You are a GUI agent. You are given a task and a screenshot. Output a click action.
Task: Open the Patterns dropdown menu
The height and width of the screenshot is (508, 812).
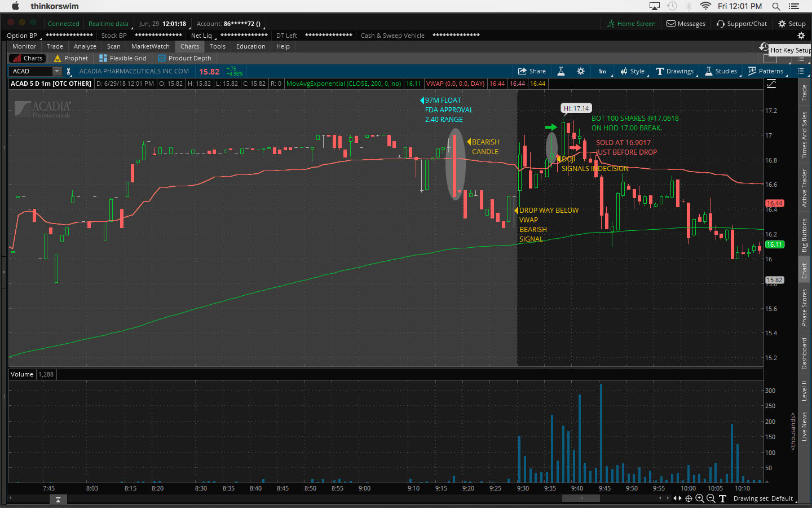(x=766, y=71)
